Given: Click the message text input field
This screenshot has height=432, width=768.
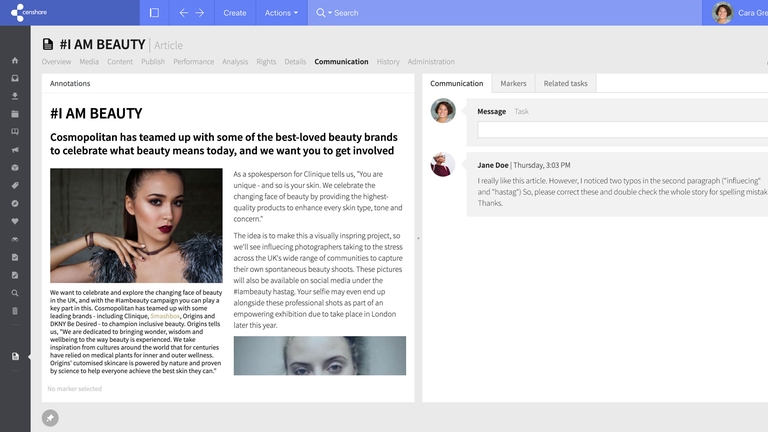Looking at the screenshot, I should coord(623,130).
